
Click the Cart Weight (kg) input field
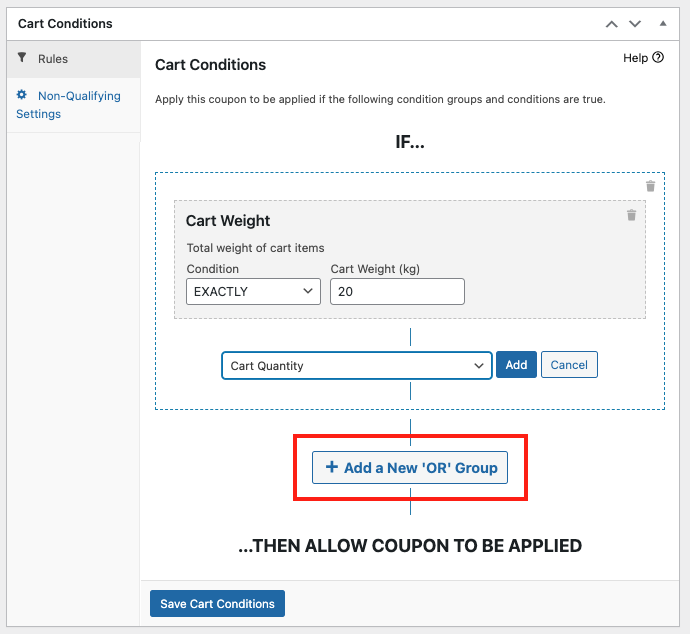[x=397, y=291]
